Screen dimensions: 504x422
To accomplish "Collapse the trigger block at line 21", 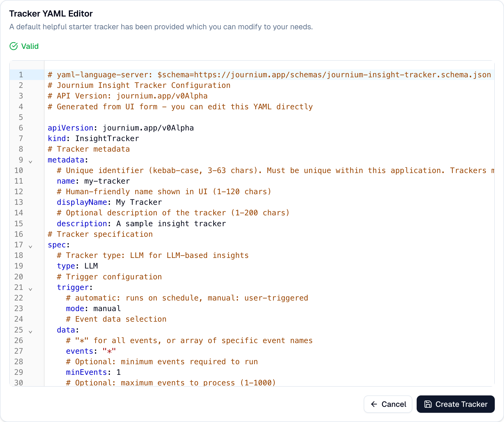I will [31, 289].
